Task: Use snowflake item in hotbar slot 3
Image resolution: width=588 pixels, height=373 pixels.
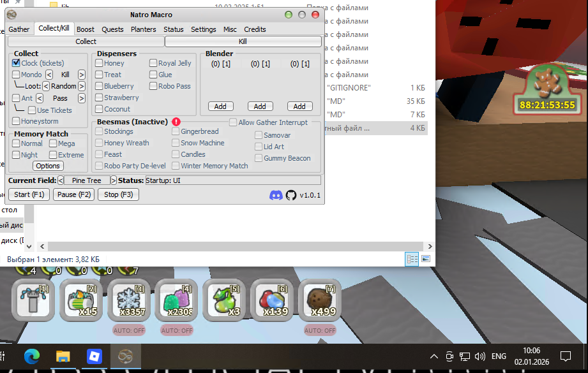Action: coord(129,300)
